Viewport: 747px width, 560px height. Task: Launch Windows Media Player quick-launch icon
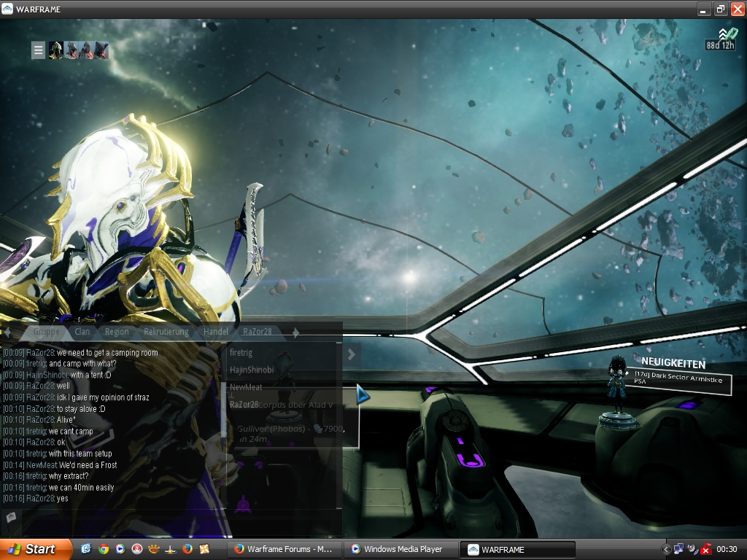click(x=120, y=549)
